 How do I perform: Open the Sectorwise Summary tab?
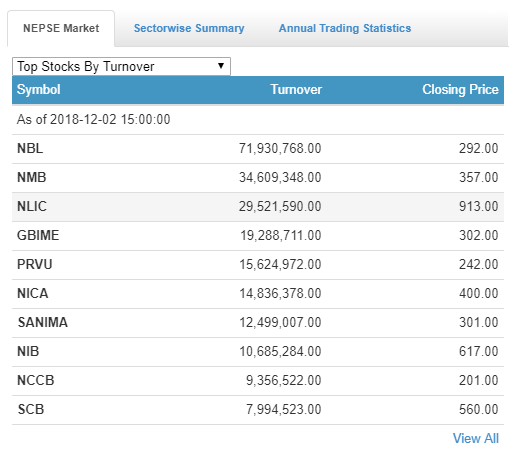[189, 28]
